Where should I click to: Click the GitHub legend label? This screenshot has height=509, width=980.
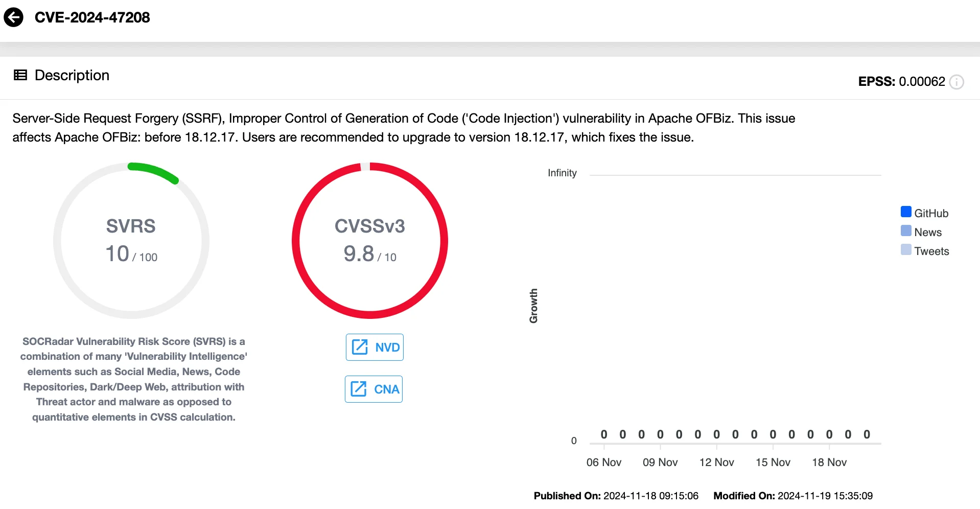(931, 214)
